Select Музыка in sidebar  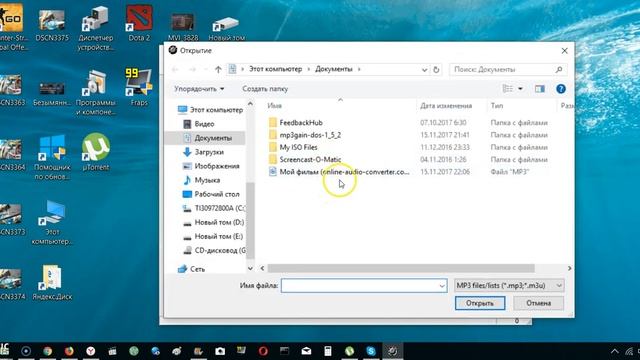point(202,180)
